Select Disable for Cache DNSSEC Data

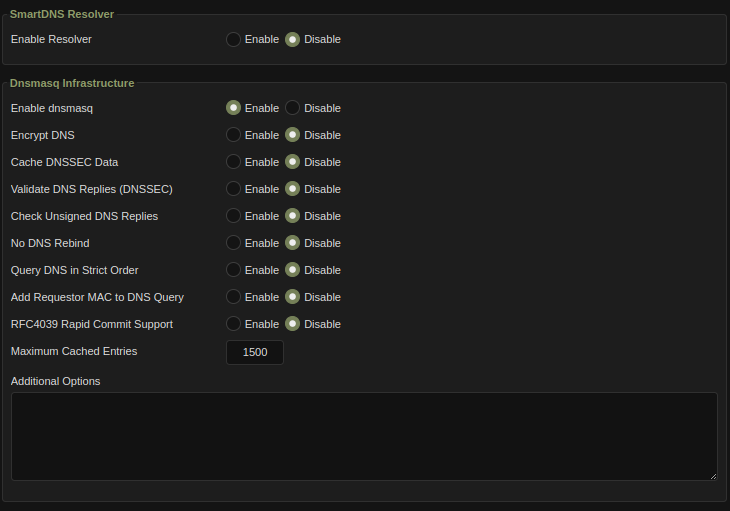coord(292,162)
